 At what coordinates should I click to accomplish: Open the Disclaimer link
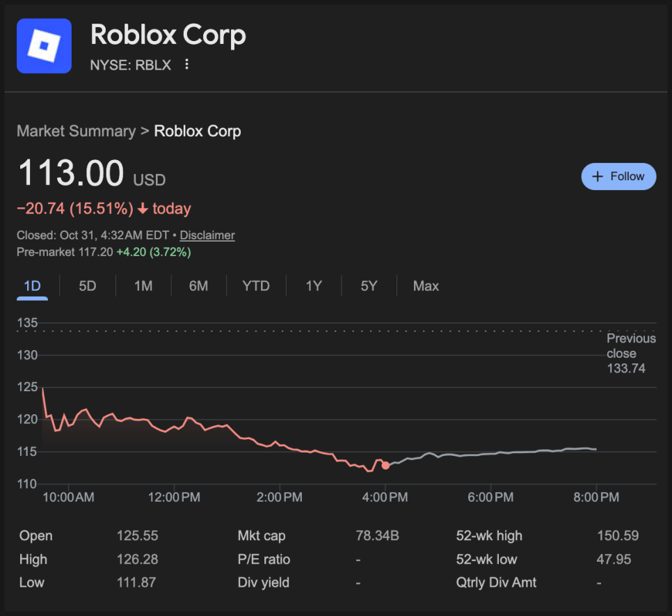[207, 235]
